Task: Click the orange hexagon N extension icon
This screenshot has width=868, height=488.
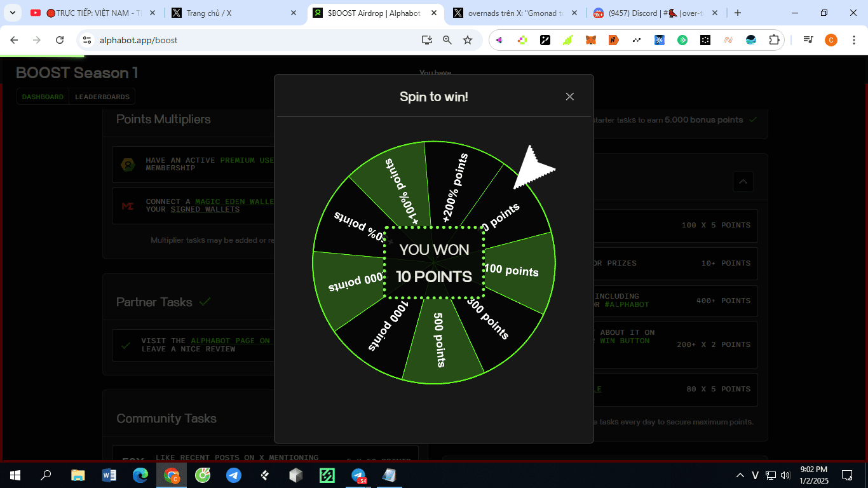Action: click(614, 40)
